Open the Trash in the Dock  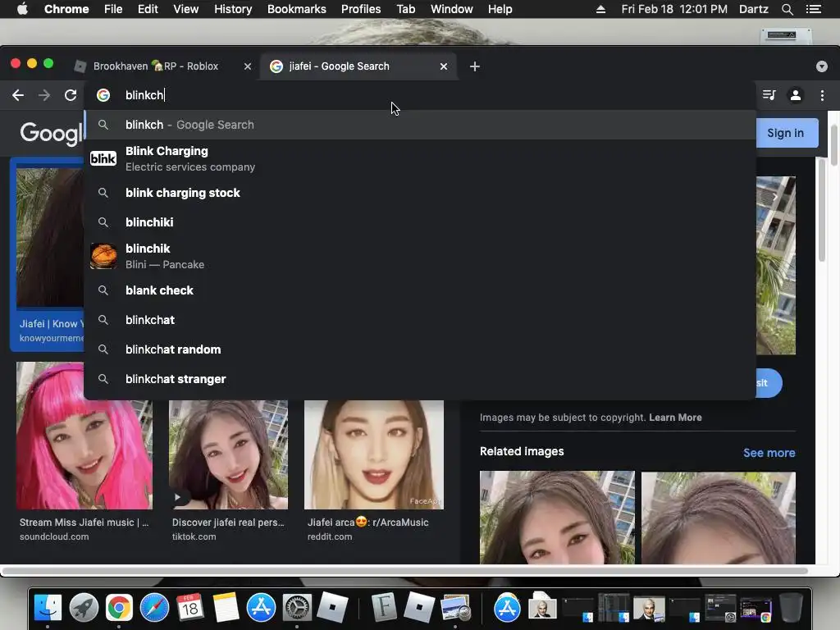(x=792, y=608)
